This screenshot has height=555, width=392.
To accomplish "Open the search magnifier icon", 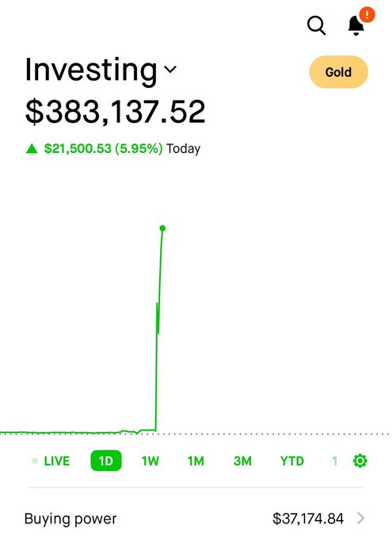I will pyautogui.click(x=316, y=25).
